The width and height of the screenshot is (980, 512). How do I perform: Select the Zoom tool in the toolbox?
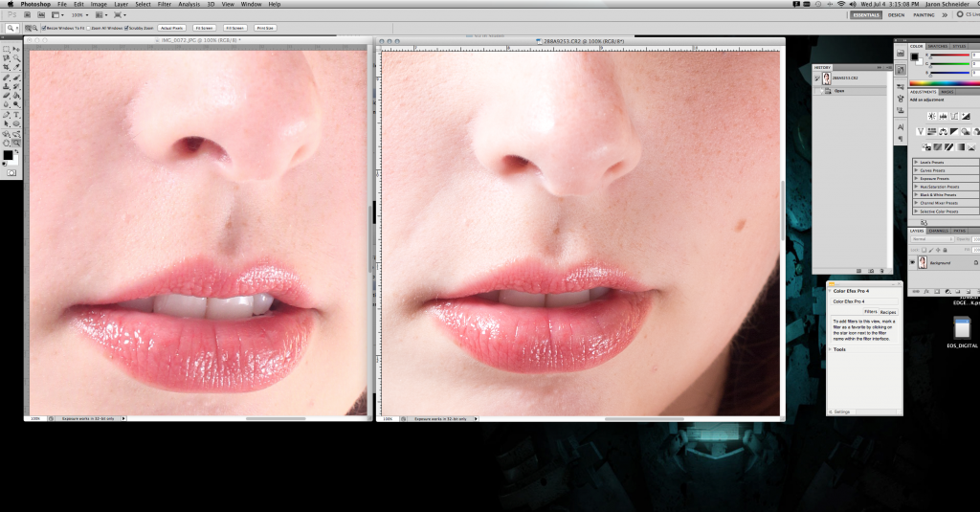tap(16, 143)
